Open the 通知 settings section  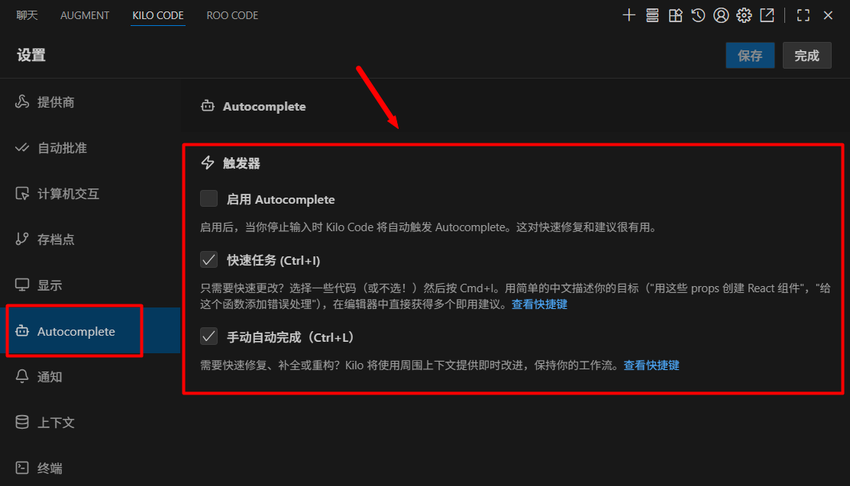pyautogui.click(x=92, y=377)
